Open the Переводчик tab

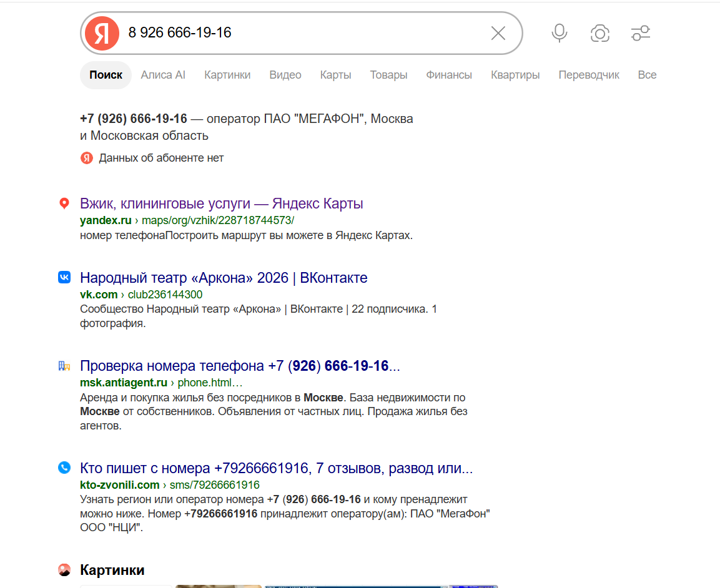(x=589, y=75)
